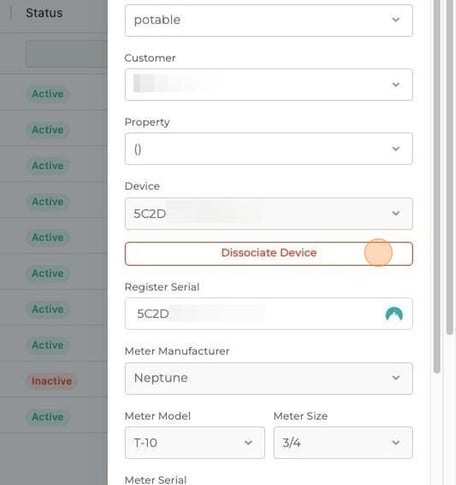Click the Neptune dropdown chevron arrow

coord(396,378)
